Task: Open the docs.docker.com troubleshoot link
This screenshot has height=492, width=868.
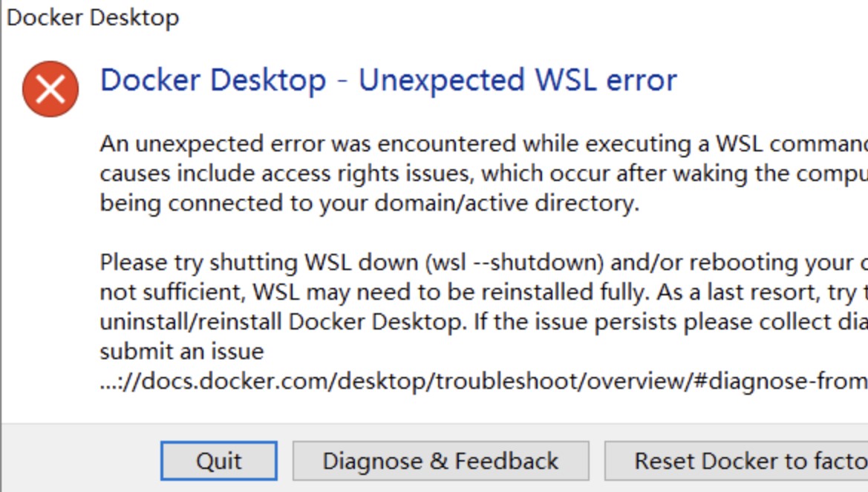Action: (484, 381)
